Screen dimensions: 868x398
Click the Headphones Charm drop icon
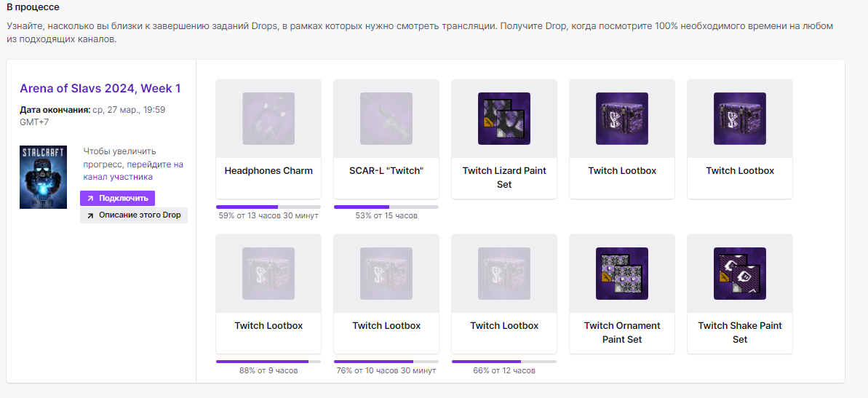268,118
